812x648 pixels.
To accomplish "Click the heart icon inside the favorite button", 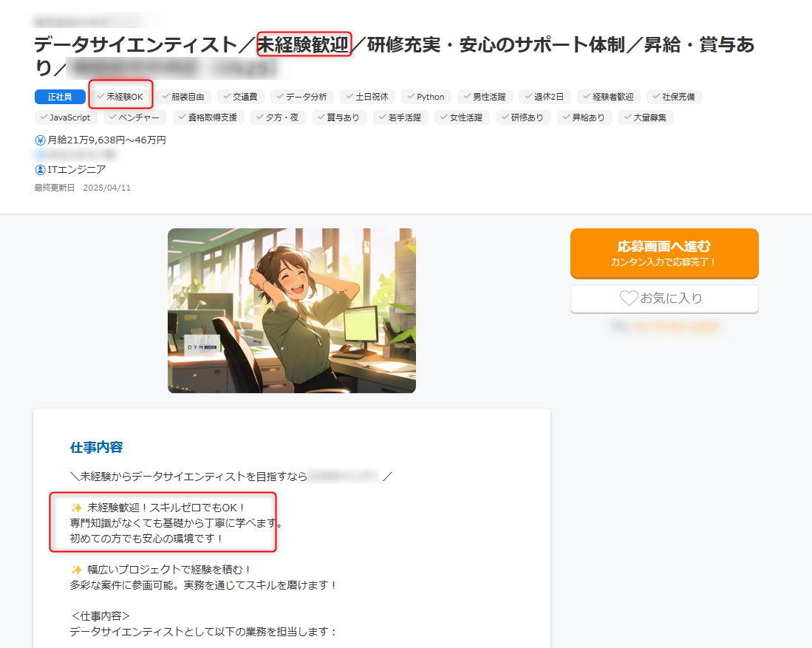I will click(x=629, y=299).
